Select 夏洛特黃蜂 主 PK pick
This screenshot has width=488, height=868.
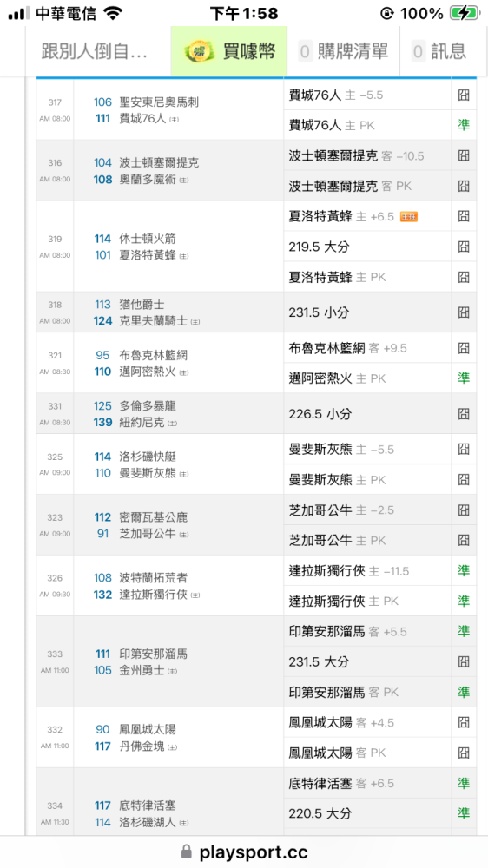click(368, 277)
